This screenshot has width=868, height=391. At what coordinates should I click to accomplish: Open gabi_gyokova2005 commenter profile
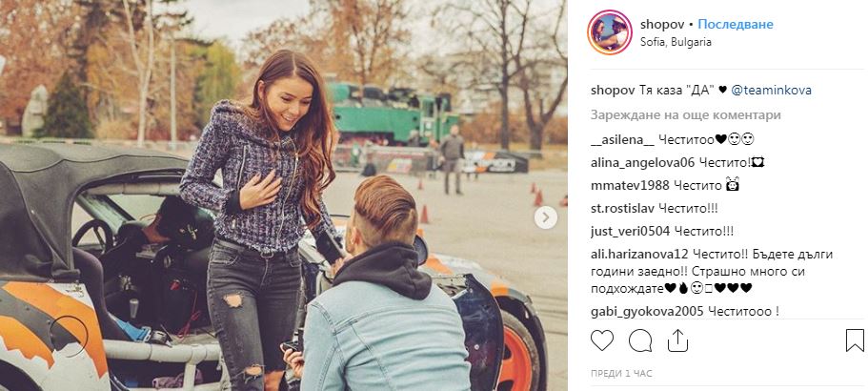647,312
